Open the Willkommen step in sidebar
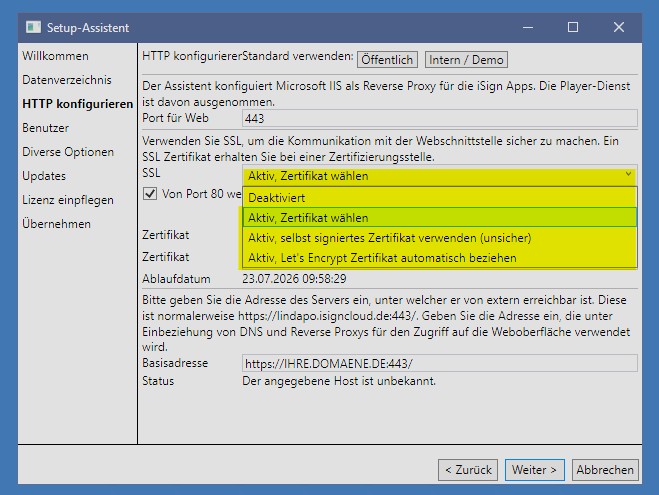Screen dimensions: 659x495 pos(55,56)
